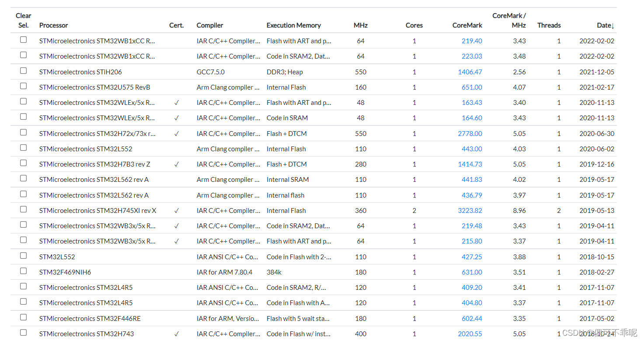This screenshot has width=644, height=341.
Task: Click the 4.07 CoreMark/MHz value
Action: [x=519, y=87]
